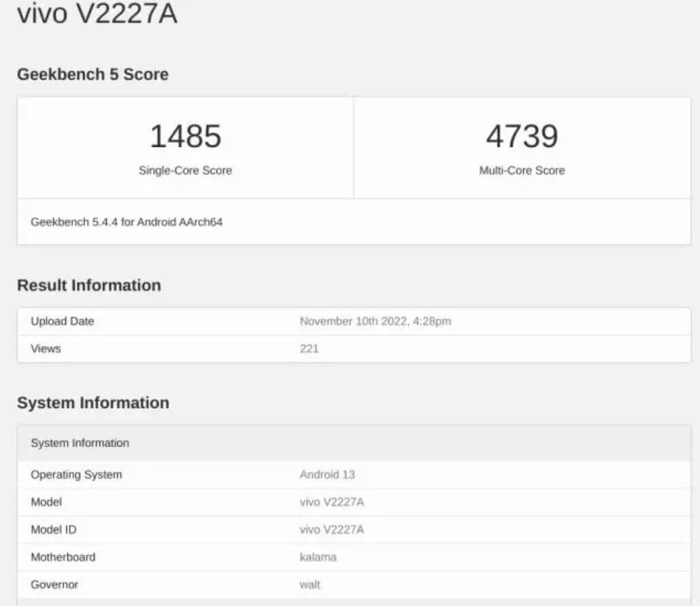Click the kalama motherboard value
The image size is (700, 606).
pos(318,557)
